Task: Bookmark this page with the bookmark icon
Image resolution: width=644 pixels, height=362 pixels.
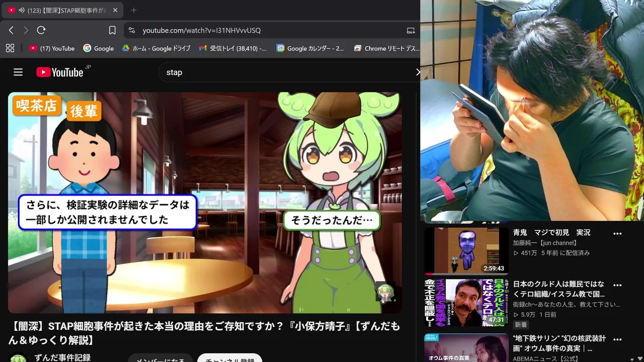Action: point(112,30)
